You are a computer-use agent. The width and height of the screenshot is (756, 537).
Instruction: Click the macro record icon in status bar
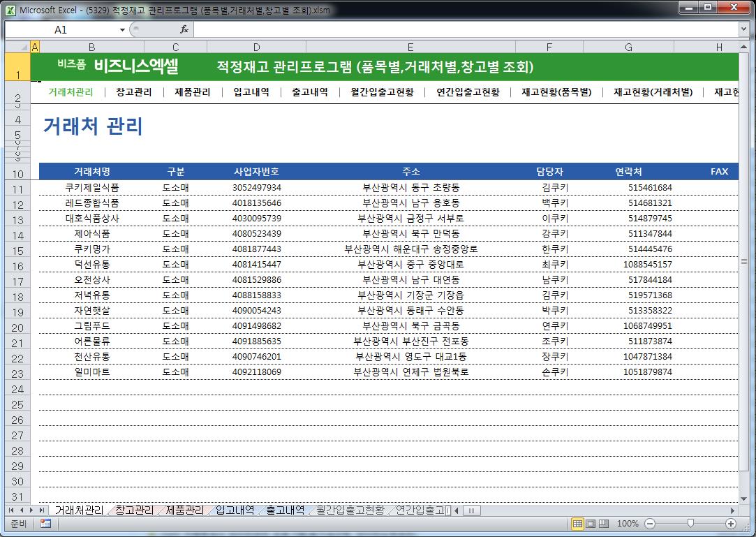click(45, 524)
